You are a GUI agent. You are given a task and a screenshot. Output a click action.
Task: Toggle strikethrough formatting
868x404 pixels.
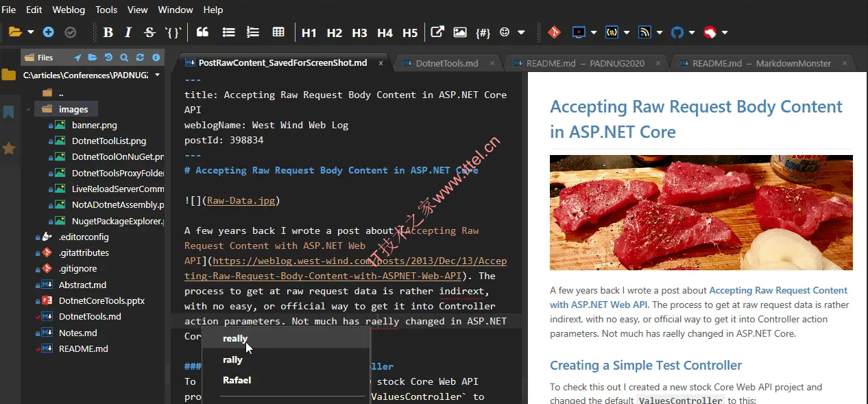pyautogui.click(x=149, y=32)
